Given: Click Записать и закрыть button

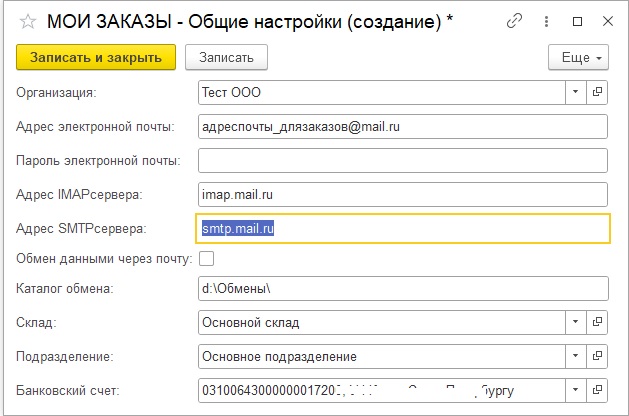Looking at the screenshot, I should [96, 58].
